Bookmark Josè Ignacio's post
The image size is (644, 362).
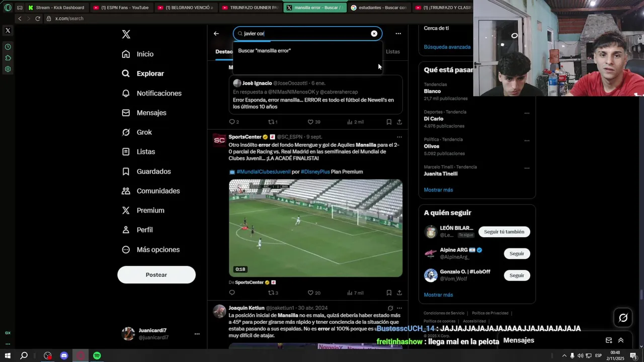[x=389, y=122]
